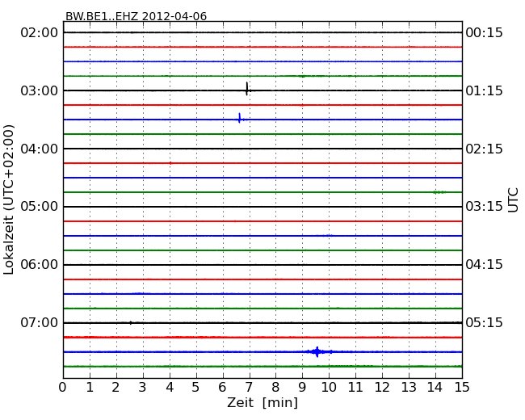Click the blue spike near minute 6.6
Viewport: 525px width, 420px height.
coord(239,118)
